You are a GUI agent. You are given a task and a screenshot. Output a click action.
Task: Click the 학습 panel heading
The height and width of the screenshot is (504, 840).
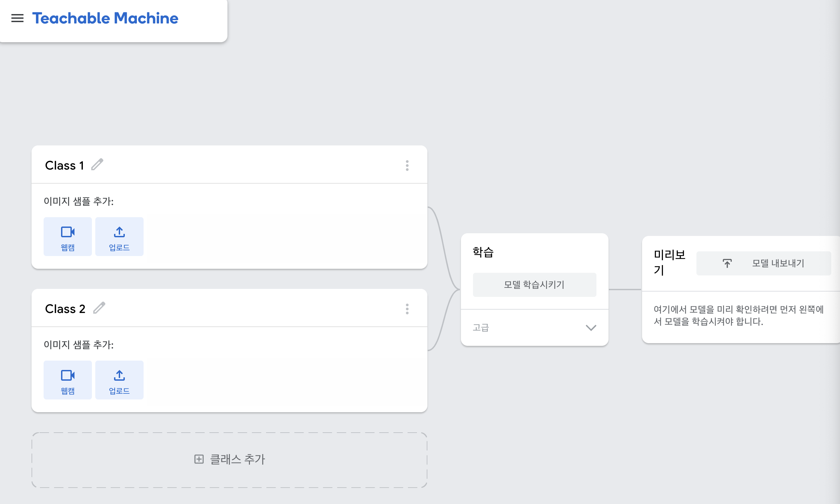coord(483,252)
